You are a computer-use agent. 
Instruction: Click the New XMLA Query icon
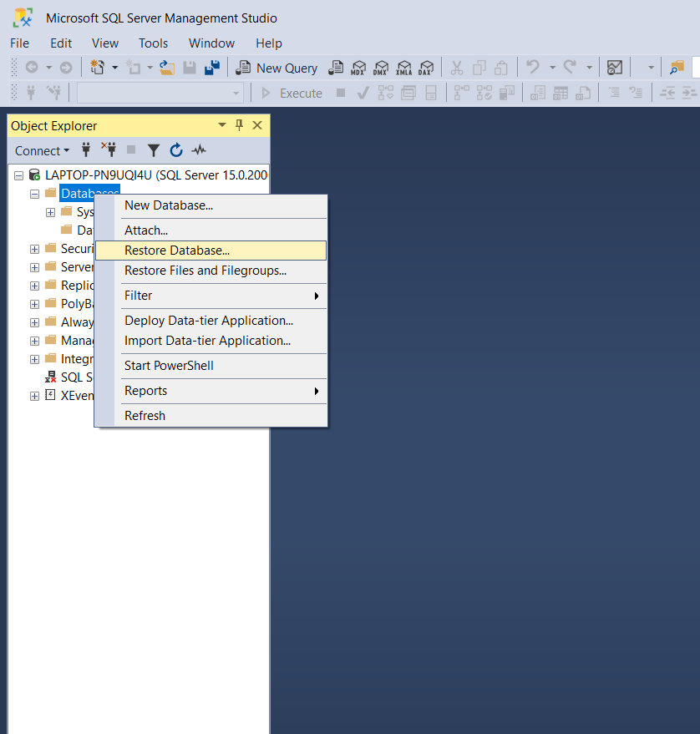pyautogui.click(x=404, y=68)
